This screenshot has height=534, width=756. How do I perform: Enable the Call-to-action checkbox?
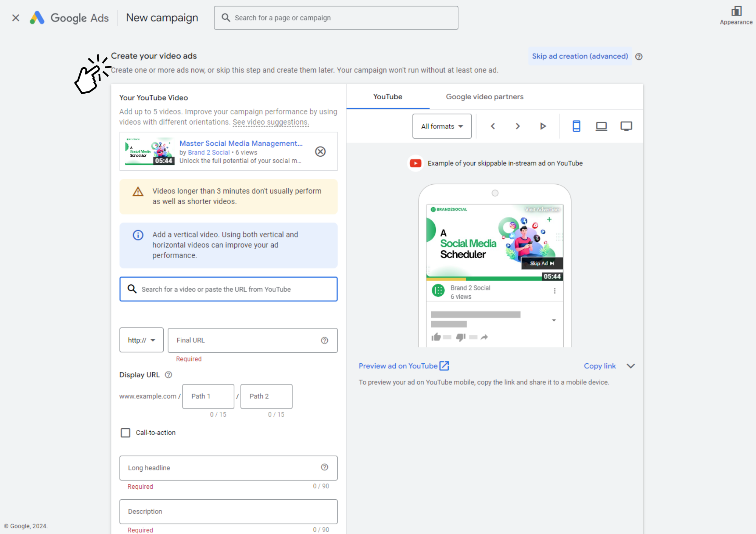click(x=125, y=432)
